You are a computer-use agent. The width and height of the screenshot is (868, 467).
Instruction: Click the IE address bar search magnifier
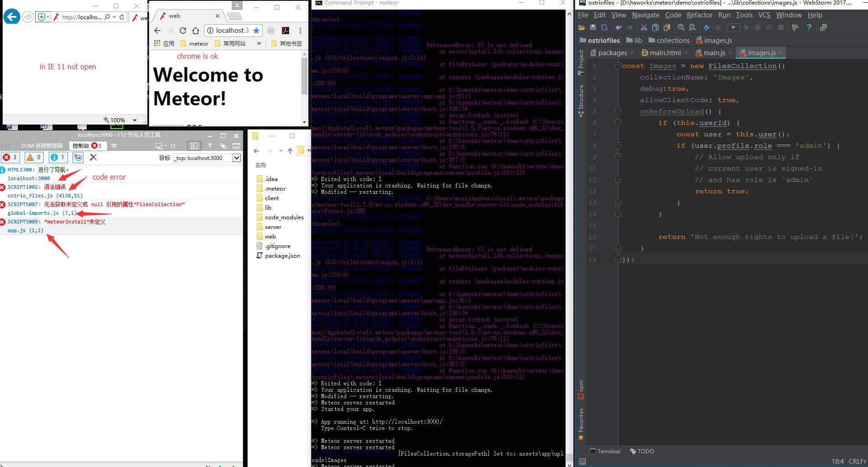pos(107,17)
